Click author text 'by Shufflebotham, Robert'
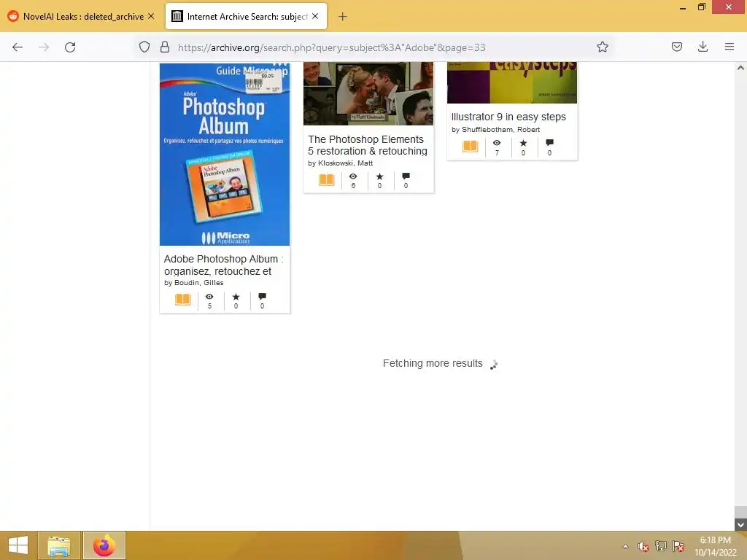This screenshot has height=560, width=747. tap(495, 130)
